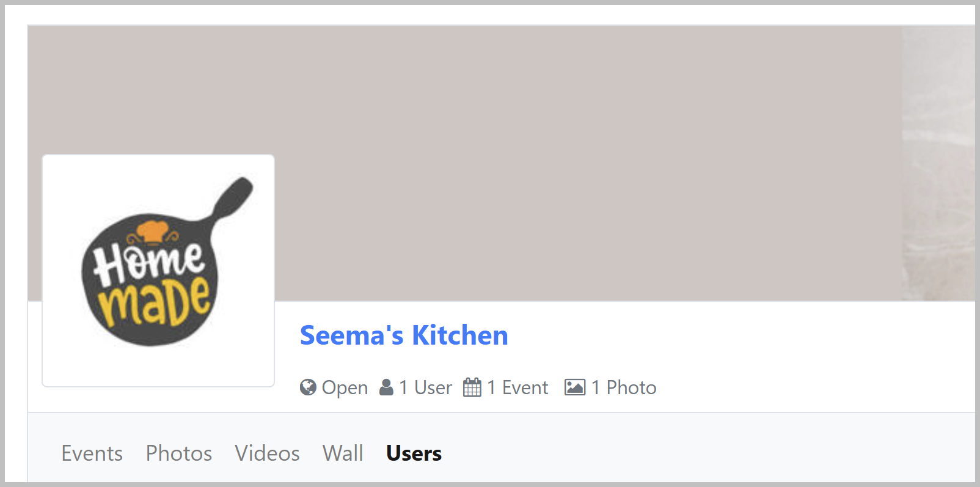Click the yellow 'made' text in logo

(155, 303)
